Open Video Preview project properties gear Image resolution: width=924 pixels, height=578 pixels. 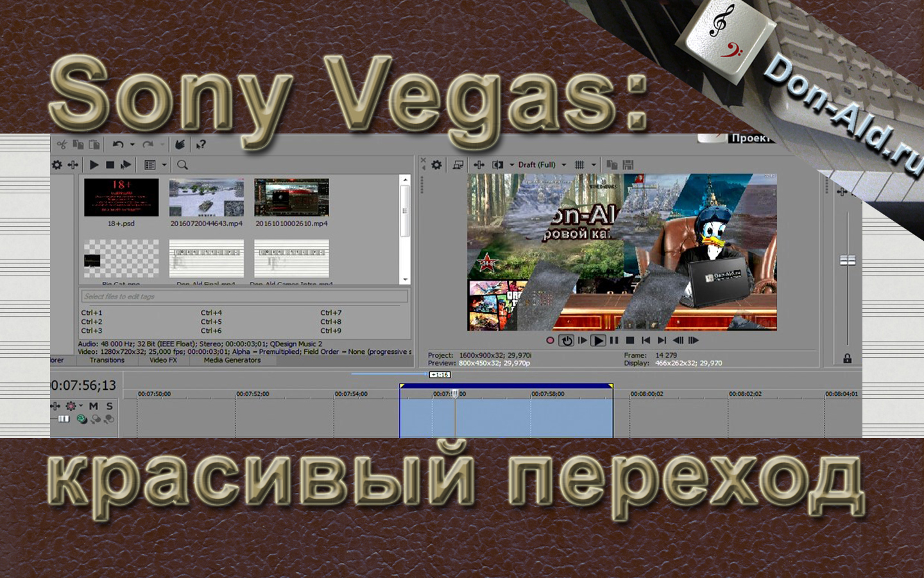(437, 165)
